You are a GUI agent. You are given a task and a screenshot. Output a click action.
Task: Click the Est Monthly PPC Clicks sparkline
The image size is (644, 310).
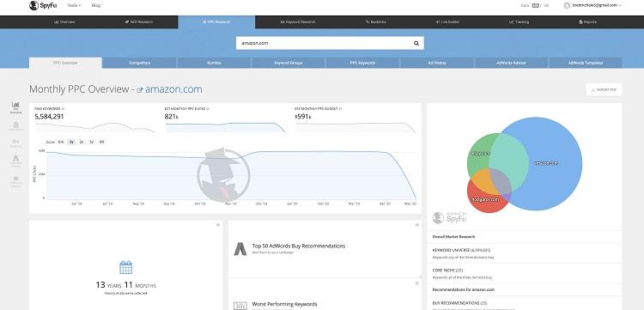point(225,127)
